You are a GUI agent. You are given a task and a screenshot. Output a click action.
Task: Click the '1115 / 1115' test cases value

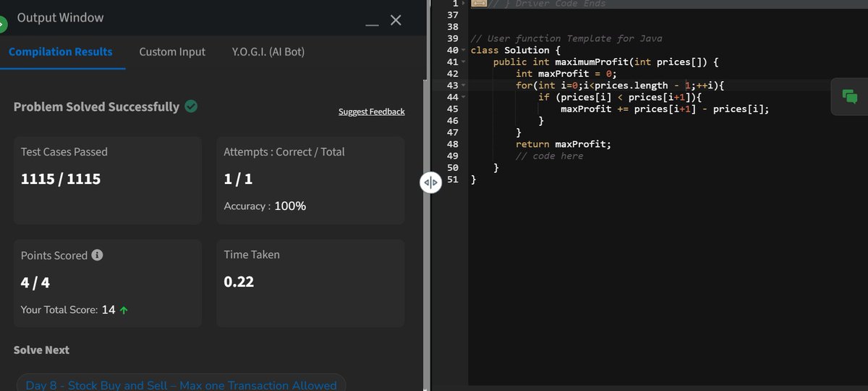[61, 179]
